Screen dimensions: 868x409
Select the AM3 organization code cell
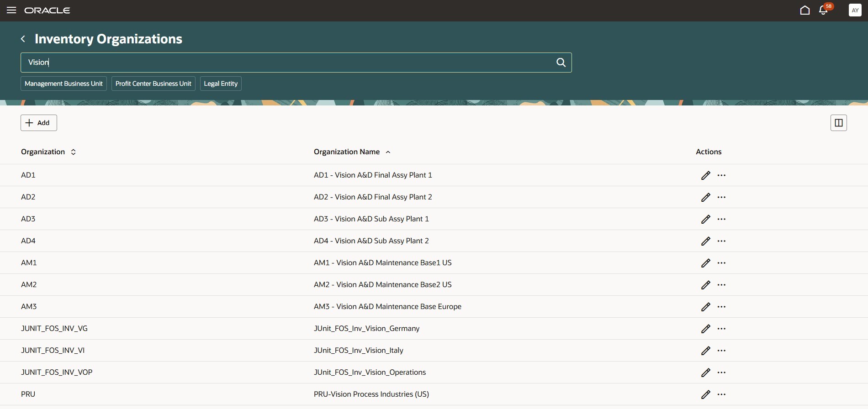tap(29, 306)
